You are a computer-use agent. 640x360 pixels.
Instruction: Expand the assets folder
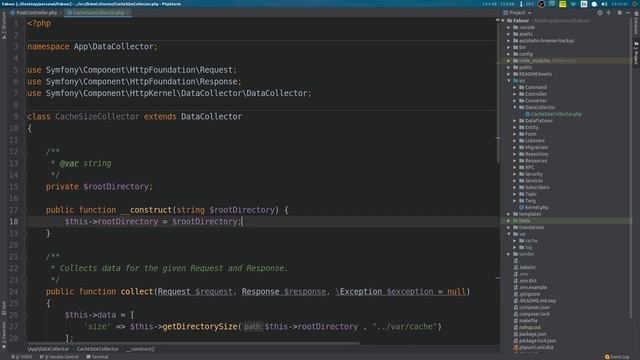coord(509,34)
